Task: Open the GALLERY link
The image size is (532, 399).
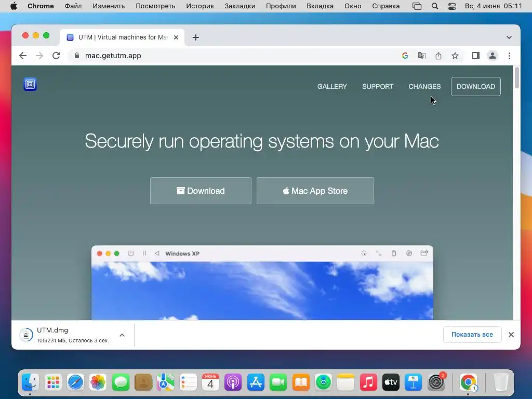Action: click(332, 87)
